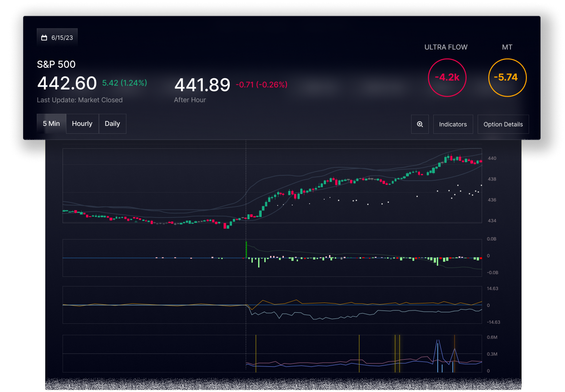The height and width of the screenshot is (392, 565).
Task: Click the dotted session divider line on the chart
Action: point(247,190)
